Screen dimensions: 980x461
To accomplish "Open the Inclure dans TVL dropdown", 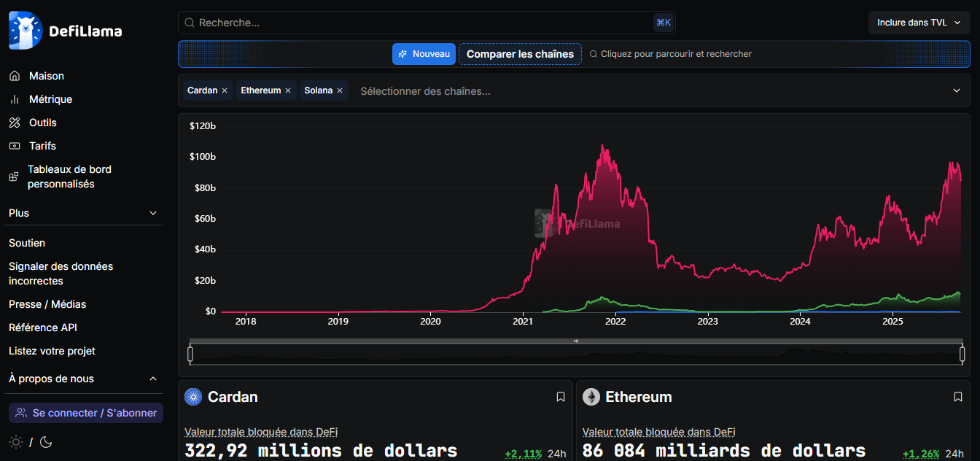I will [919, 22].
